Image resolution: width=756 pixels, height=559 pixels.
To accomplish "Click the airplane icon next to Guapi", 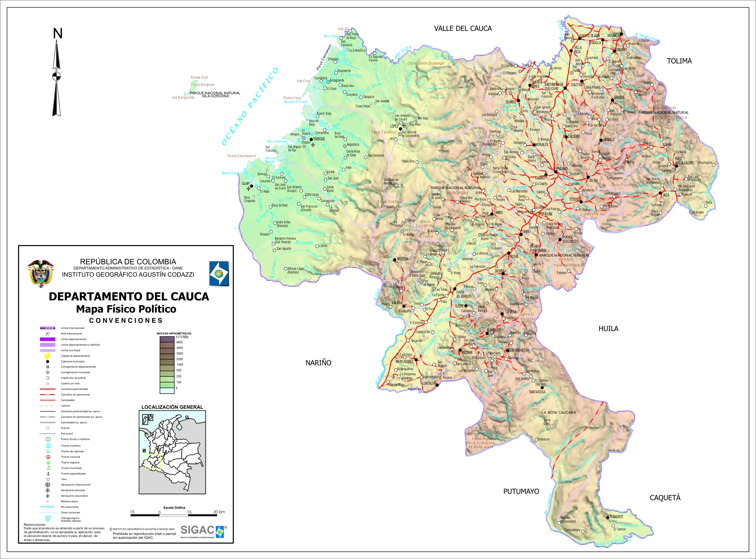I will point(249,189).
